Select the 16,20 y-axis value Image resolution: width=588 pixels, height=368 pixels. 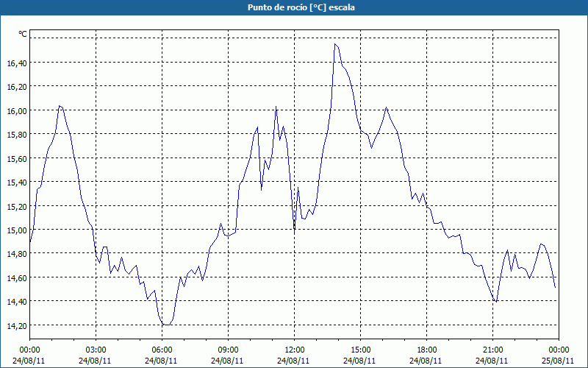[x=17, y=87]
